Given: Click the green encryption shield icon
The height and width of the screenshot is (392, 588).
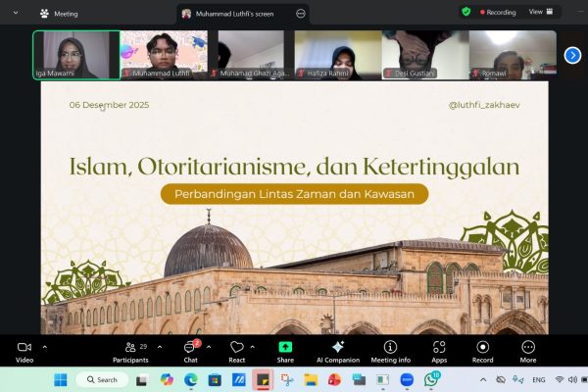Looking at the screenshot, I should pyautogui.click(x=465, y=12).
